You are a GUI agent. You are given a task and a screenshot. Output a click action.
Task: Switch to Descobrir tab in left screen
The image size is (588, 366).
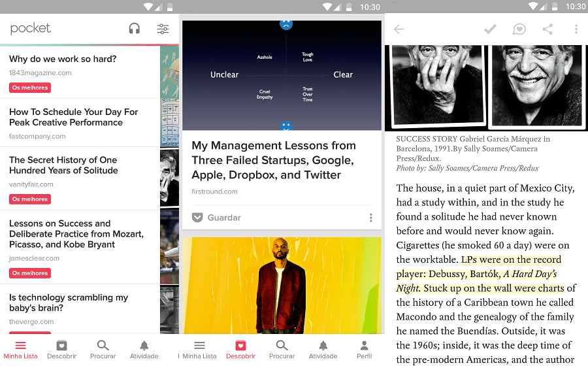pos(61,350)
